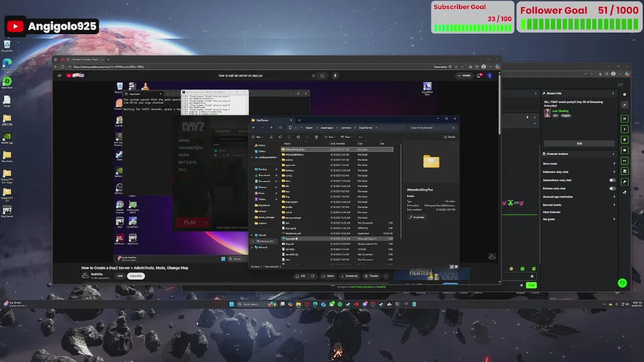Subscribe to the NoNVGs channel
The image size is (644, 362).
[x=136, y=276]
